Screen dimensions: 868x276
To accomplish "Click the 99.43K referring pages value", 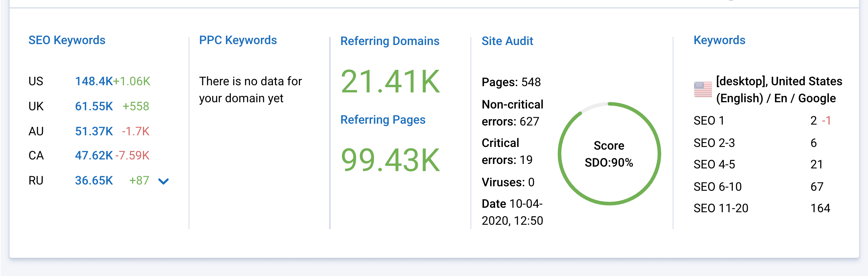I will pyautogui.click(x=390, y=160).
